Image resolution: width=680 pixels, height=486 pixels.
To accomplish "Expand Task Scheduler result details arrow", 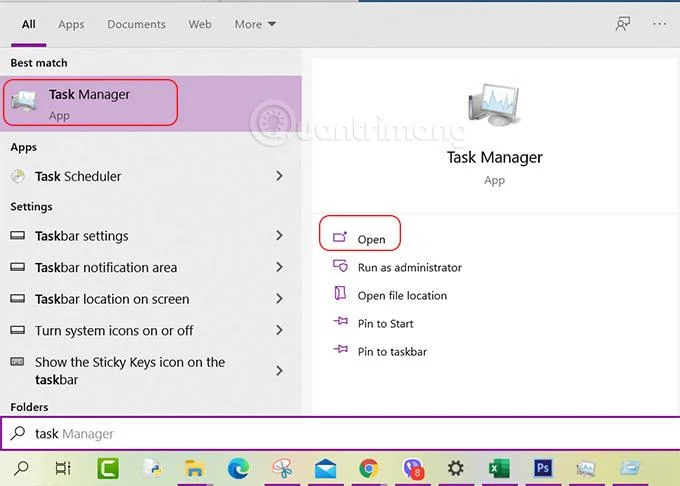I will (x=279, y=176).
